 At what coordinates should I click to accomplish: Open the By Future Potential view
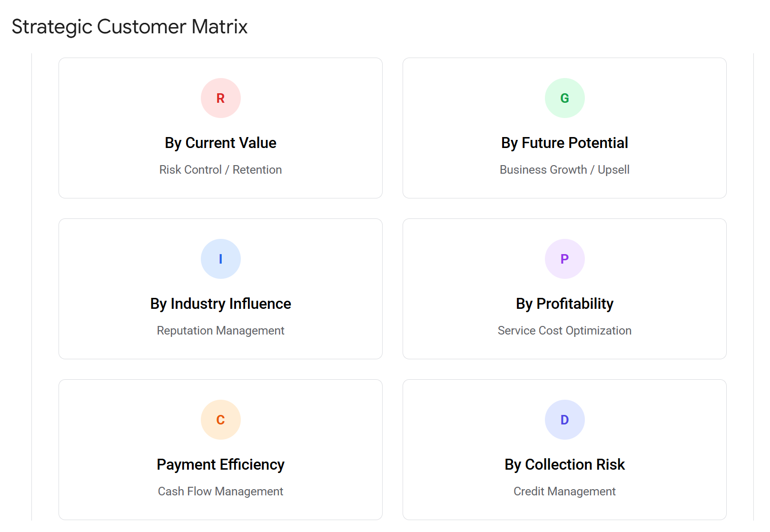click(564, 142)
